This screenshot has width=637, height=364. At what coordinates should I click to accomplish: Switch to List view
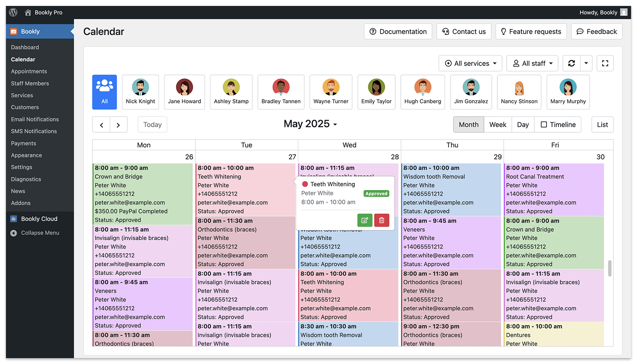pos(602,125)
